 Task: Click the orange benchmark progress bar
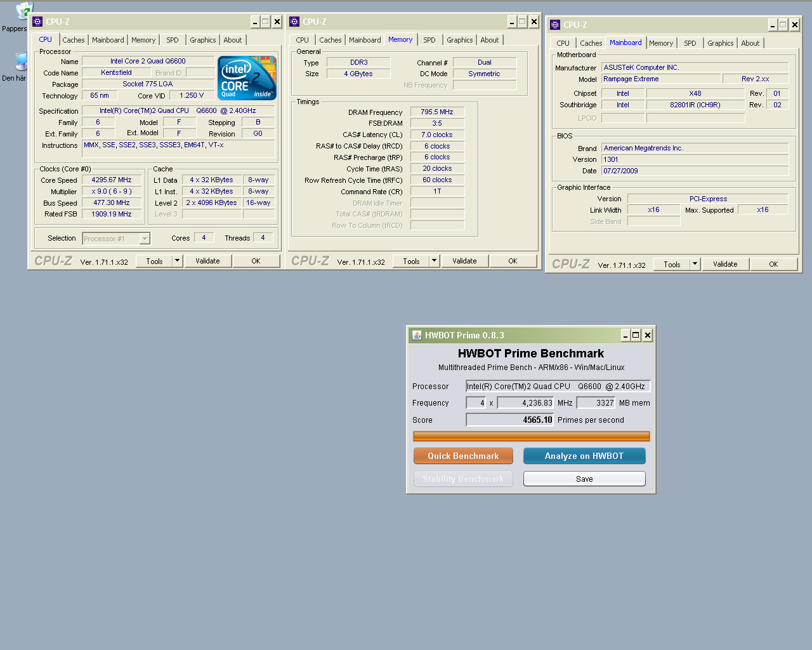pyautogui.click(x=532, y=436)
